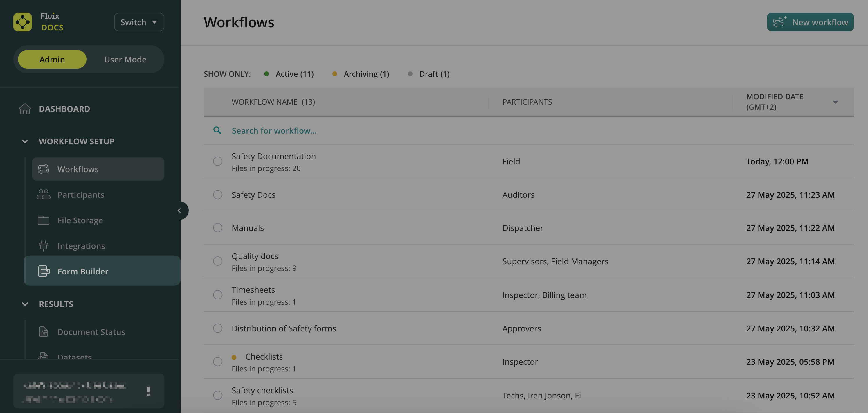Open the Switch dropdown

tap(139, 22)
